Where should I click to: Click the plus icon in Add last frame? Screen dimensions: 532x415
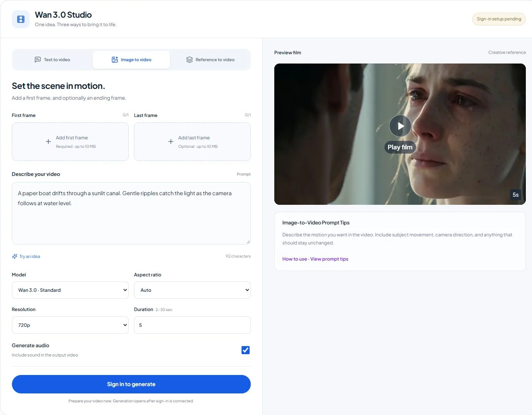click(171, 142)
